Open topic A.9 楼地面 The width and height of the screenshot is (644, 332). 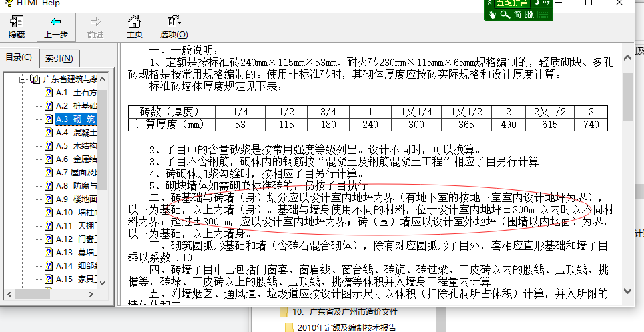click(76, 199)
